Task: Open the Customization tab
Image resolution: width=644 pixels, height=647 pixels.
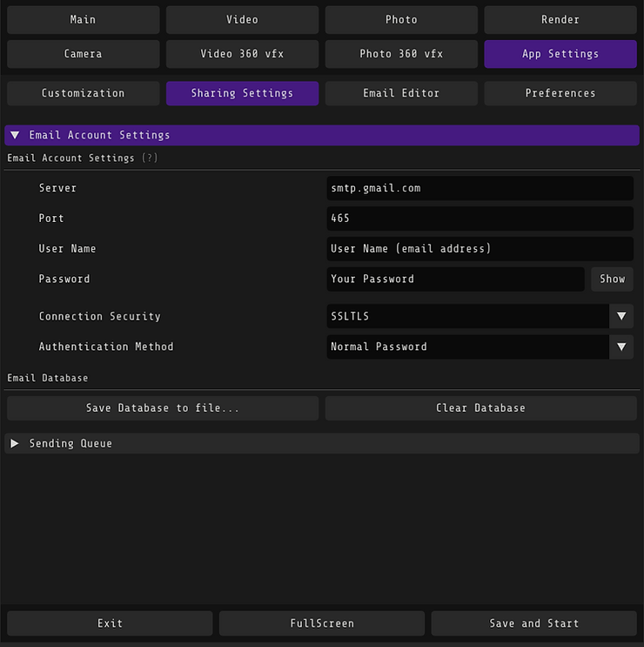Action: point(84,93)
